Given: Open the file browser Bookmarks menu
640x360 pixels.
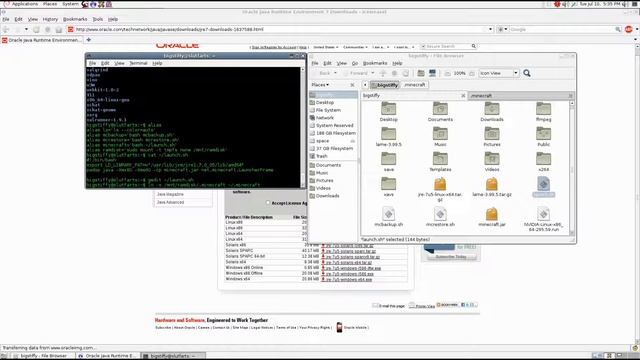Looking at the screenshot, I should (x=375, y=63).
